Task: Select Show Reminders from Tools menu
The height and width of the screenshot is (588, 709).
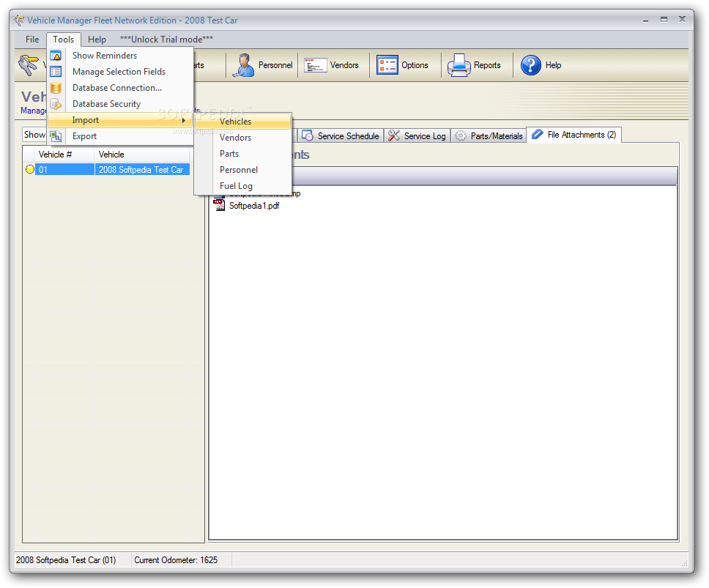Action: click(x=105, y=56)
